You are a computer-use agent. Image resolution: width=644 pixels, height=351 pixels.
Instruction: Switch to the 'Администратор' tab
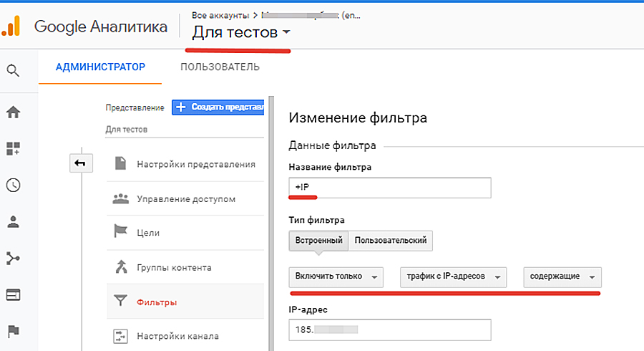(x=100, y=67)
